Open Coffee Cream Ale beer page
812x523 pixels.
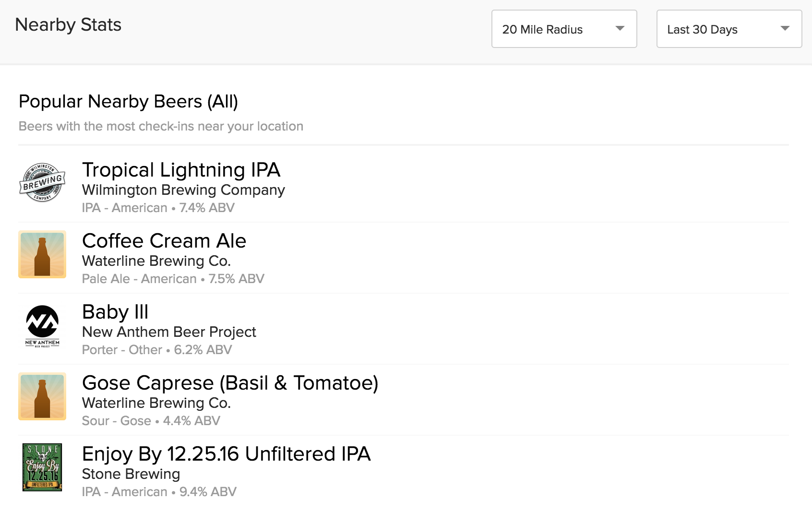(x=164, y=241)
